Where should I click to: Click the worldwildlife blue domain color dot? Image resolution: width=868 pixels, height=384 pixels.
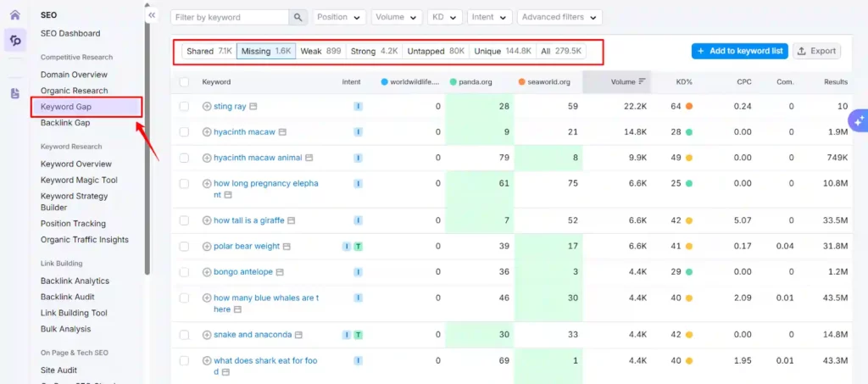click(385, 82)
